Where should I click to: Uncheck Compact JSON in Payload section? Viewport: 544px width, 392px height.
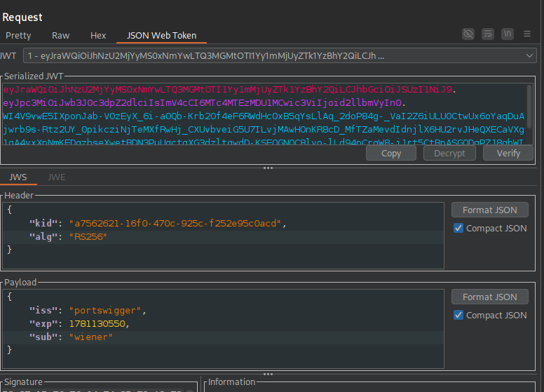pyautogui.click(x=458, y=315)
